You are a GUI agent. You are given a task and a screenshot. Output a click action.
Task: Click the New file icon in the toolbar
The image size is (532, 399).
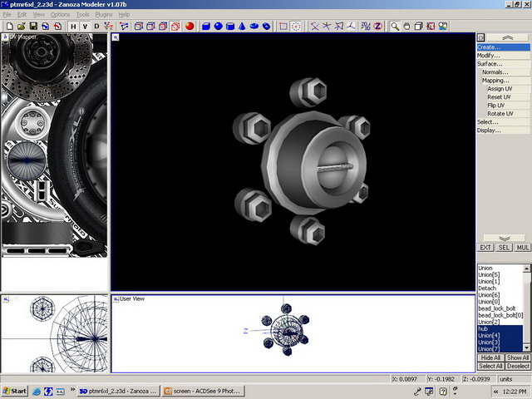(8, 26)
